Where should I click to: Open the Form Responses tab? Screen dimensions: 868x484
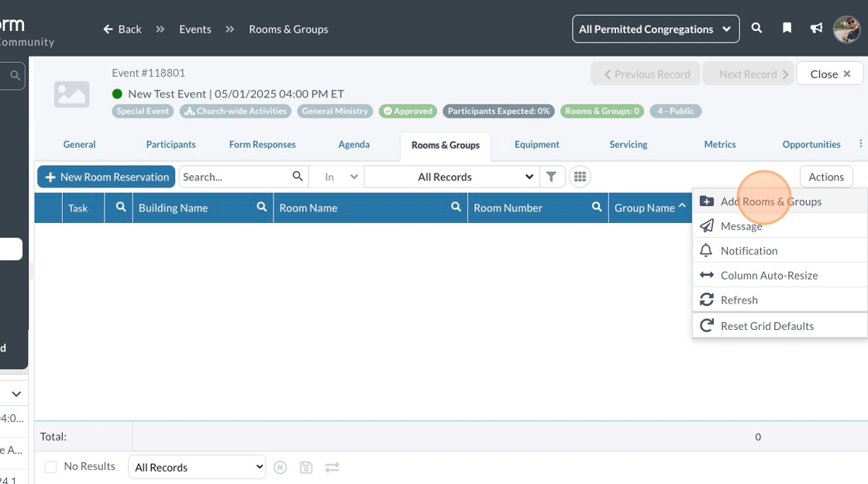pos(263,144)
